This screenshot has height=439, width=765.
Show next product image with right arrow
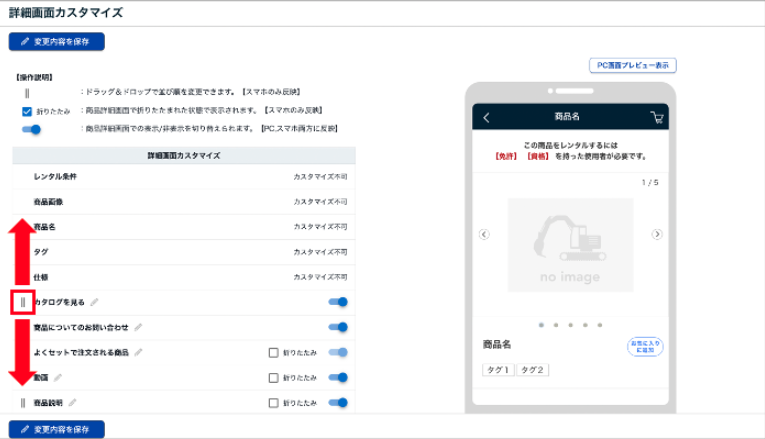657,234
